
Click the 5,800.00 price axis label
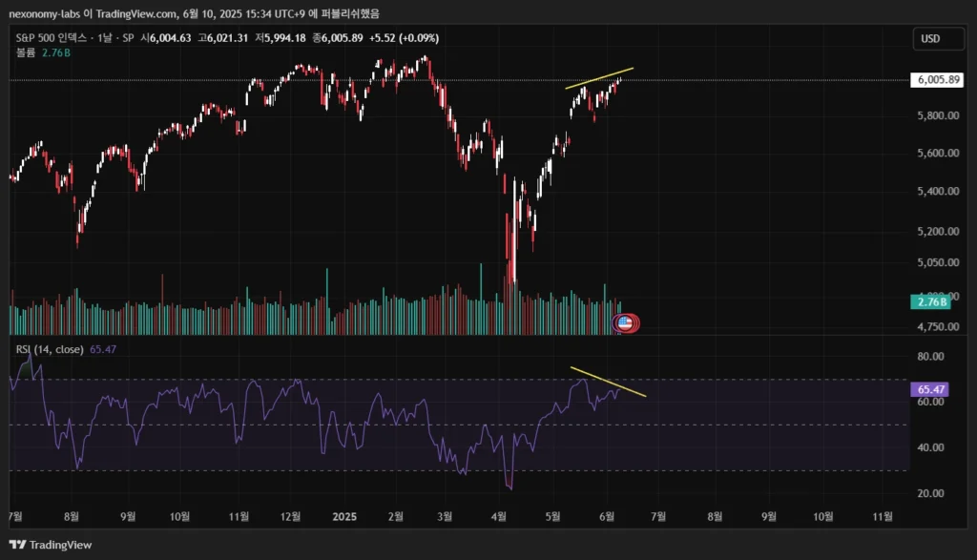(937, 116)
